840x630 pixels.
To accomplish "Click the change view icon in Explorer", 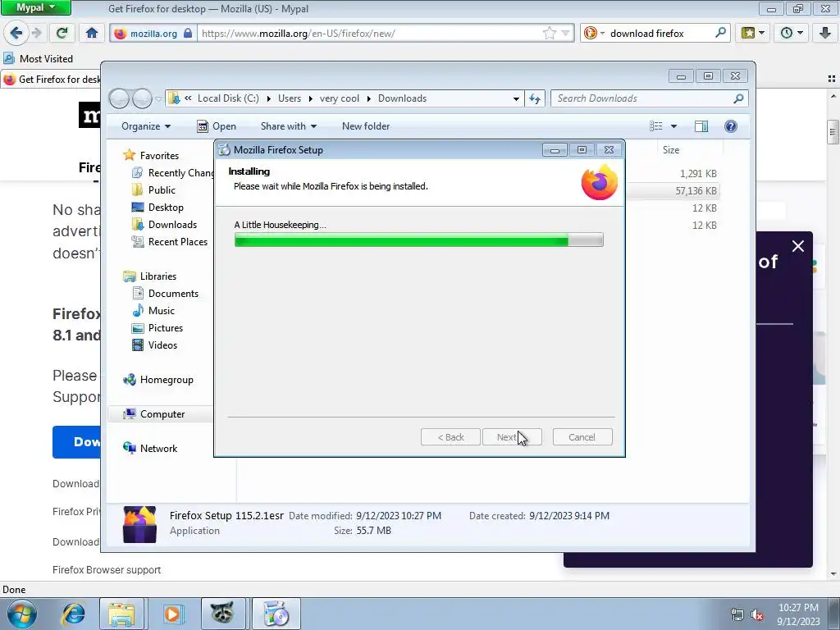I will [655, 126].
